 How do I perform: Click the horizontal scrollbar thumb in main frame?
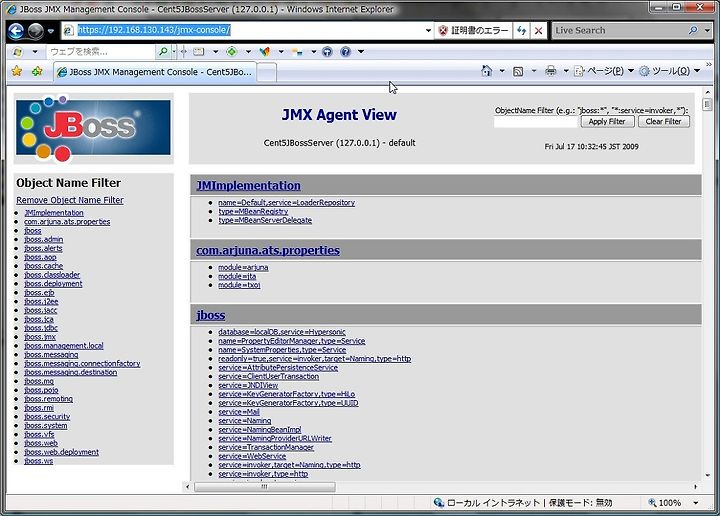[x=264, y=487]
